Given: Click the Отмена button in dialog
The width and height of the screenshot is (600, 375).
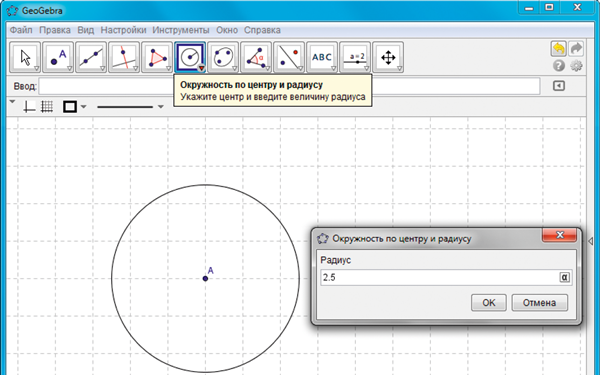Looking at the screenshot, I should [540, 303].
